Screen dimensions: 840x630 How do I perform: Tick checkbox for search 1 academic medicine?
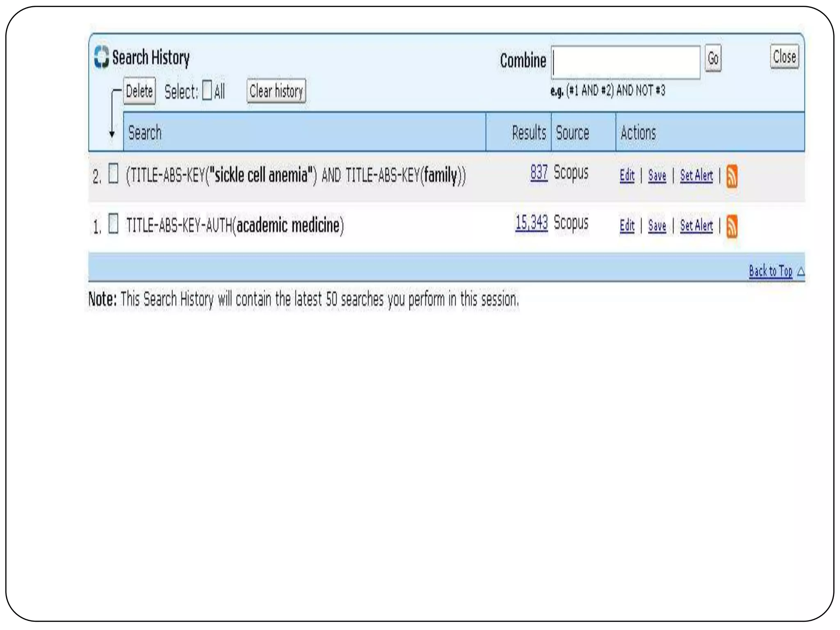pos(113,224)
